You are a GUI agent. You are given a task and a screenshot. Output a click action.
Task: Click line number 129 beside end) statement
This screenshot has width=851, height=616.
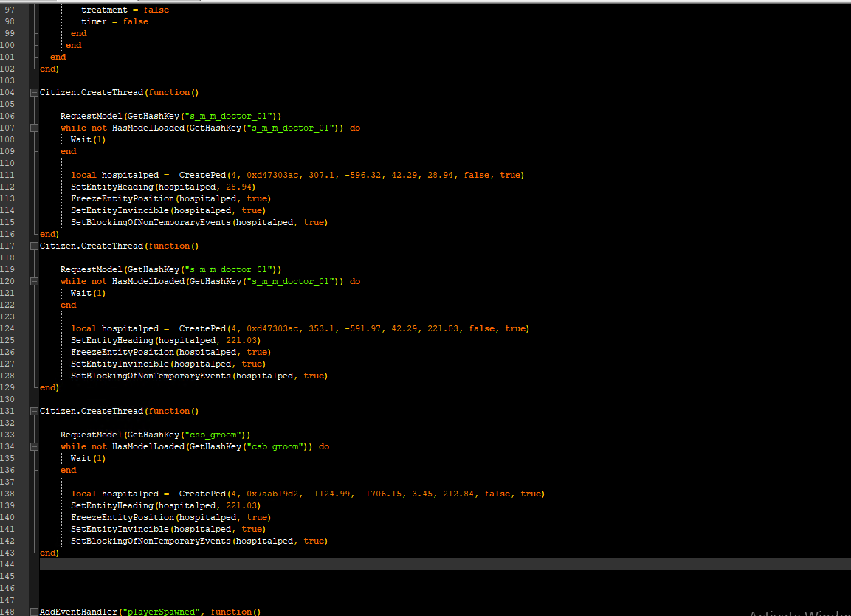tap(7, 388)
